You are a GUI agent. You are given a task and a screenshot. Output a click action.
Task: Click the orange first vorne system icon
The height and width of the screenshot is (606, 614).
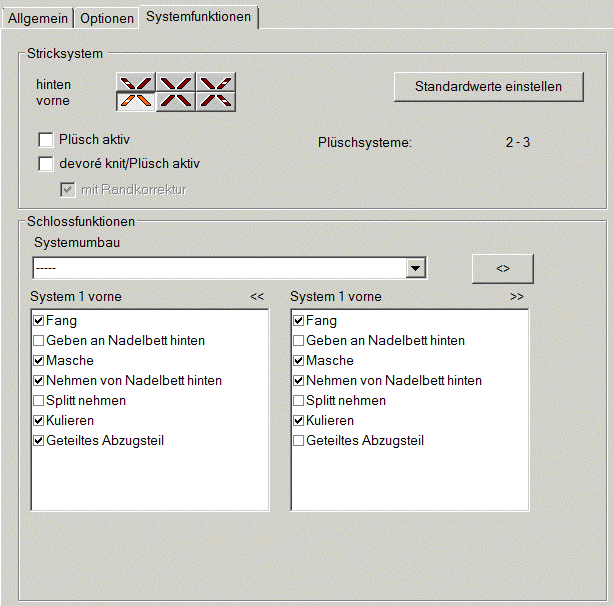point(136,100)
